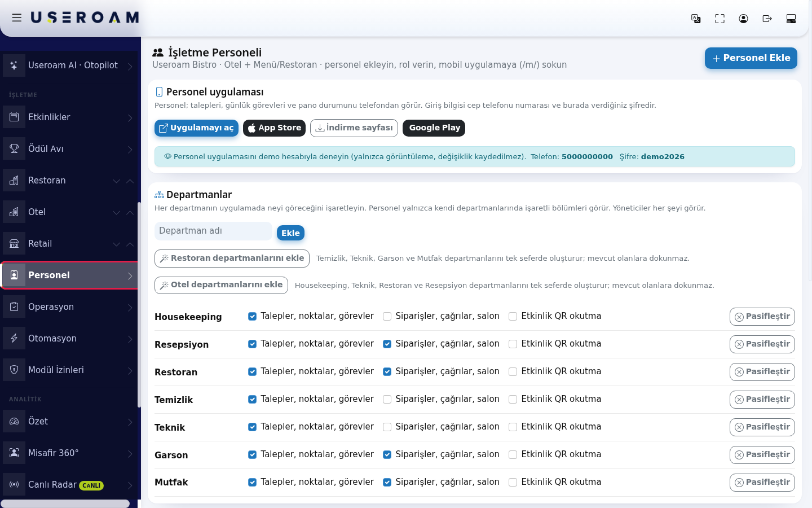Focus the Departman adı input field
The image size is (812, 508).
(x=213, y=231)
